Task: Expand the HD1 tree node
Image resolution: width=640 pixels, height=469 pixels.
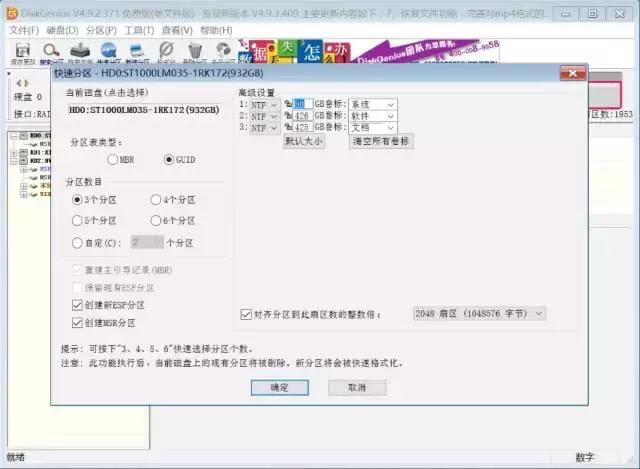Action: coord(14,153)
